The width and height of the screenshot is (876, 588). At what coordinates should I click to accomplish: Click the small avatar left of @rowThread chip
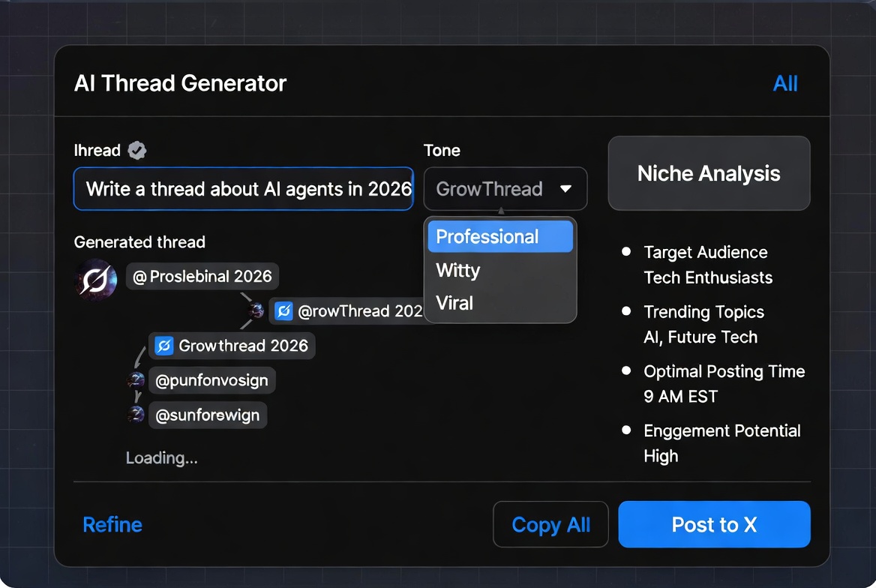click(256, 310)
